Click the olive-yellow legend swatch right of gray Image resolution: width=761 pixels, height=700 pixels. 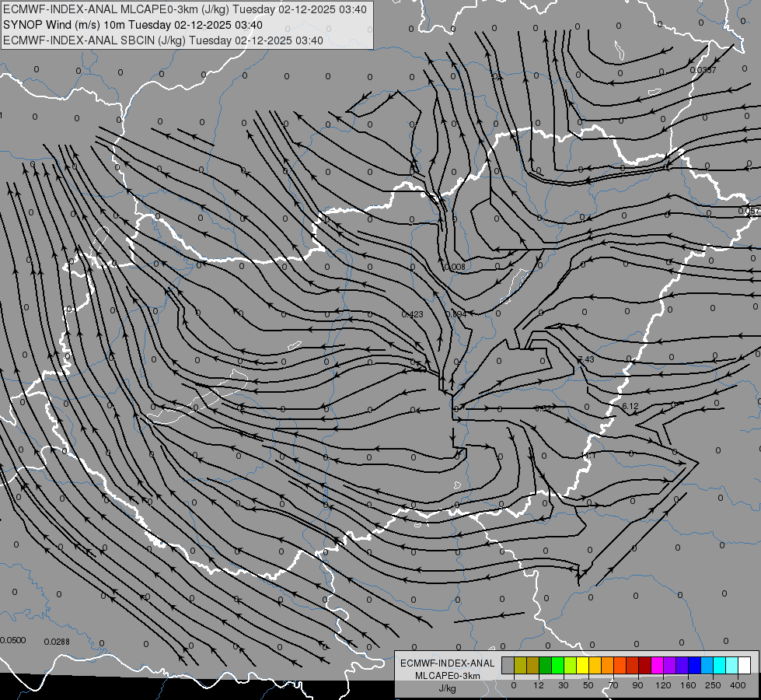click(x=520, y=665)
